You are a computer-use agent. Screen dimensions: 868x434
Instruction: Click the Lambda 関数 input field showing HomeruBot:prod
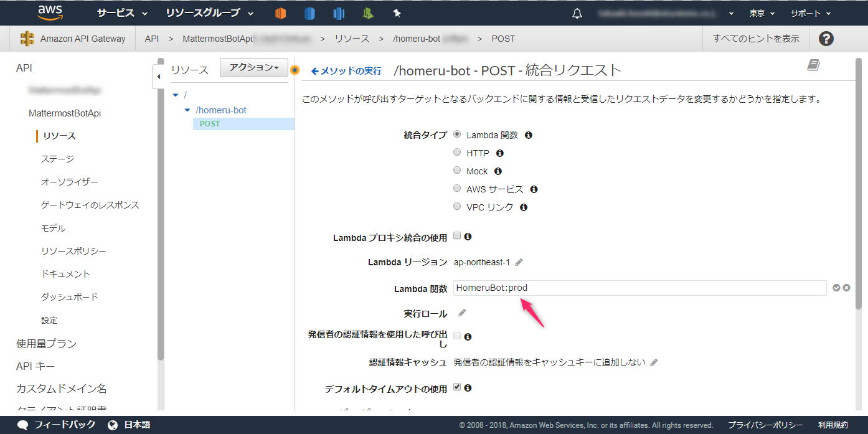[x=623, y=288]
